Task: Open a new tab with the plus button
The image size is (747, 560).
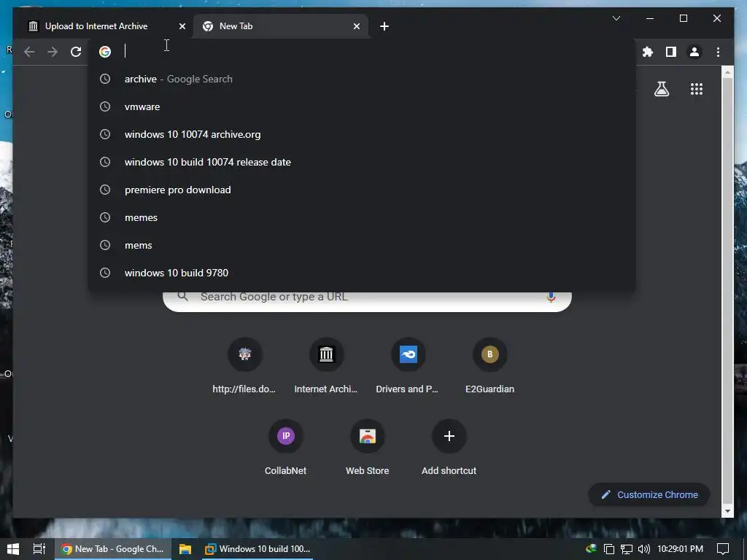Action: coord(384,26)
